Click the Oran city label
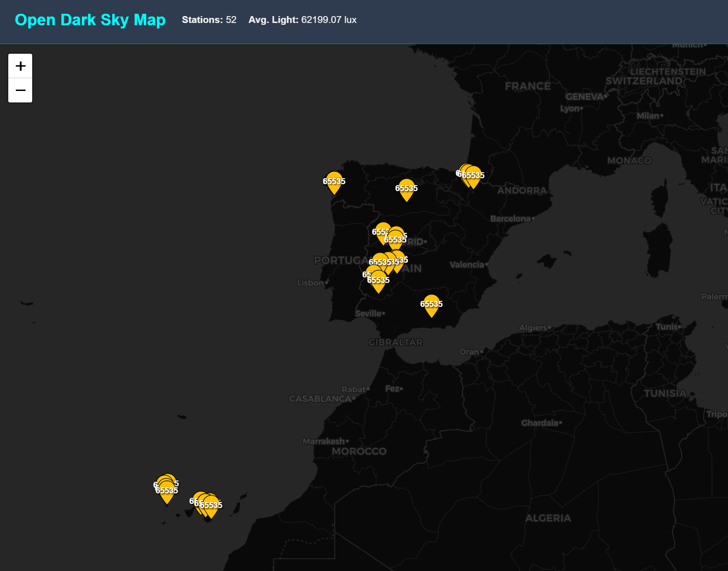Screen dimensions: 728x571 point(469,352)
